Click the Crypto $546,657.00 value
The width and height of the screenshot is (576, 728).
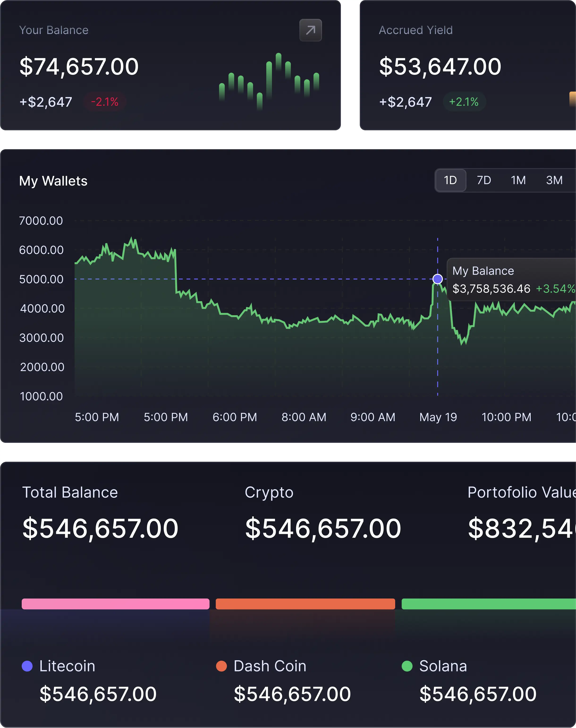click(x=323, y=528)
